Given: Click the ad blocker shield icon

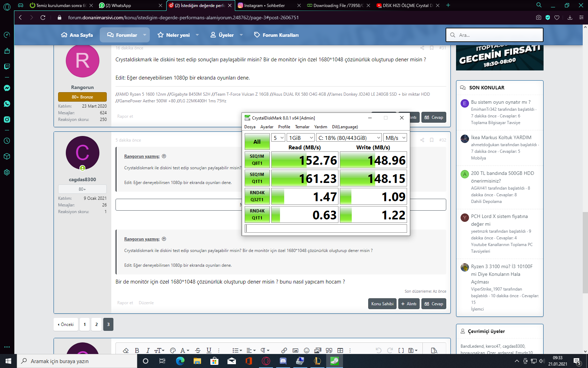Looking at the screenshot, I should [x=548, y=18].
